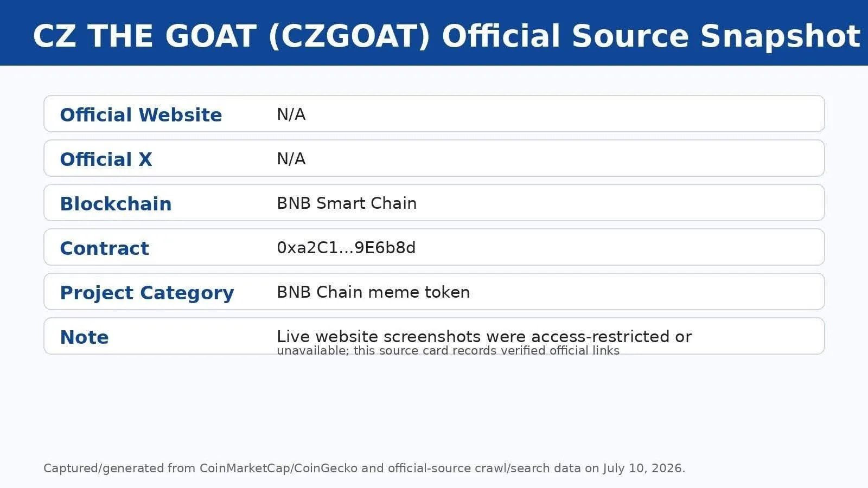
Task: Click the small line mentioning verified official links
Action: click(x=448, y=351)
